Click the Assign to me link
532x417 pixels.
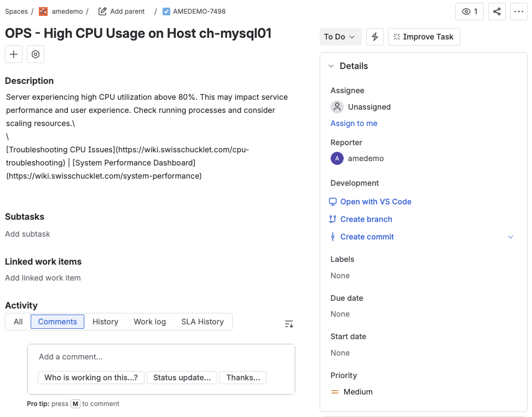[354, 123]
